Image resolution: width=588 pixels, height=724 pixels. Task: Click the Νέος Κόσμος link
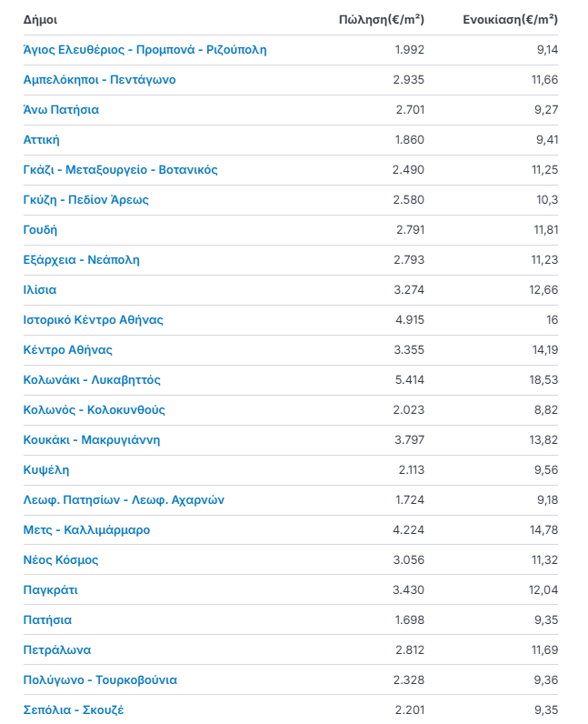pos(61,560)
